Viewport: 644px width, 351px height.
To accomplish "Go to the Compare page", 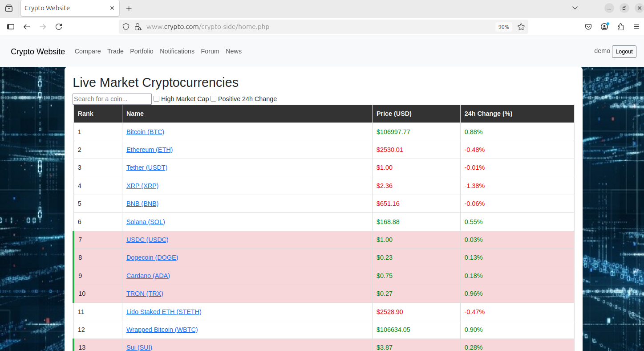I will [x=88, y=51].
